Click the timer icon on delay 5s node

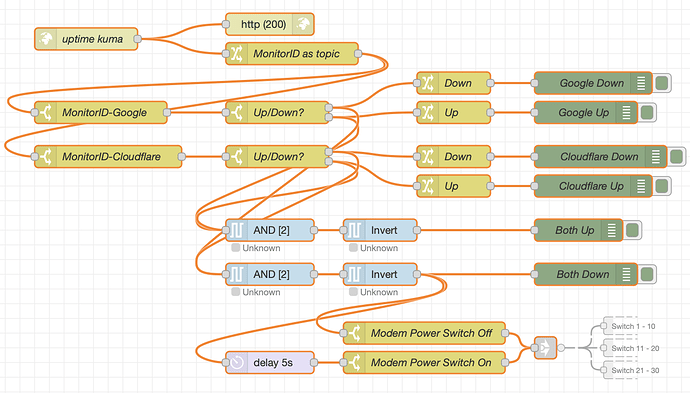coord(237,362)
